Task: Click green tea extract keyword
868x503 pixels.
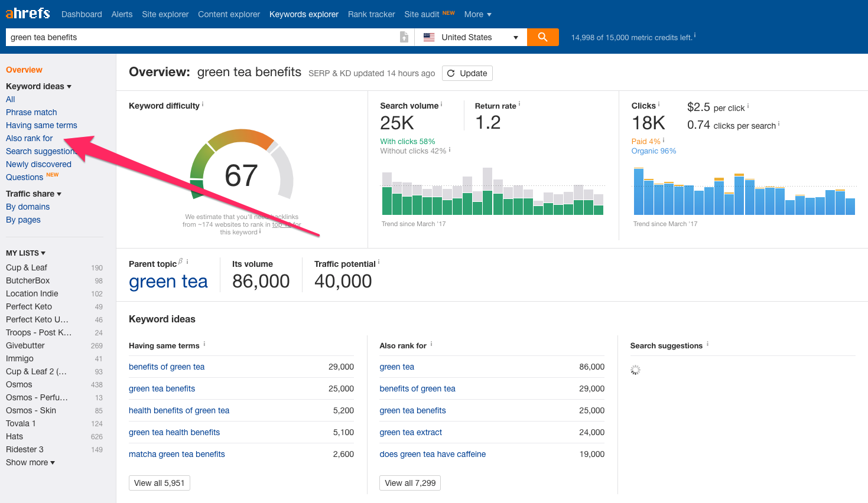Action: [411, 432]
